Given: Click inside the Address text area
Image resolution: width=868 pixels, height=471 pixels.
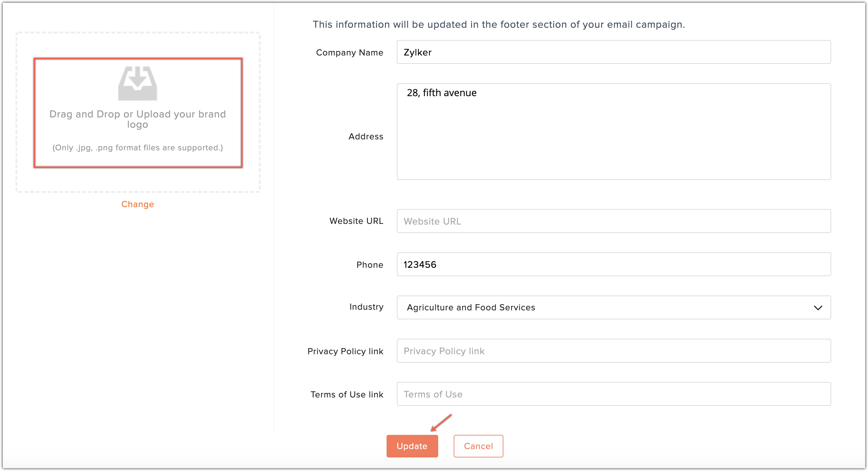Looking at the screenshot, I should click(613, 135).
